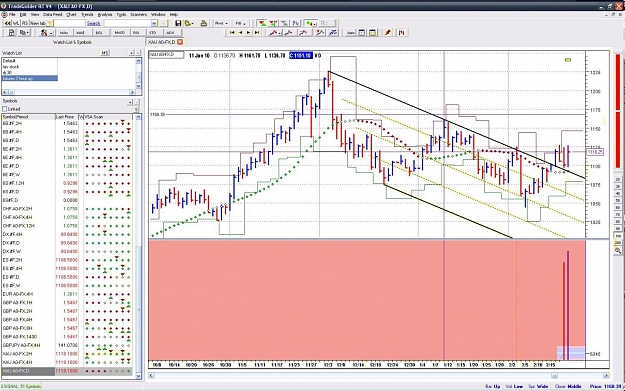The height and width of the screenshot is (391, 625).
Task: Click the Last Price column header
Action: pyautogui.click(x=67, y=117)
